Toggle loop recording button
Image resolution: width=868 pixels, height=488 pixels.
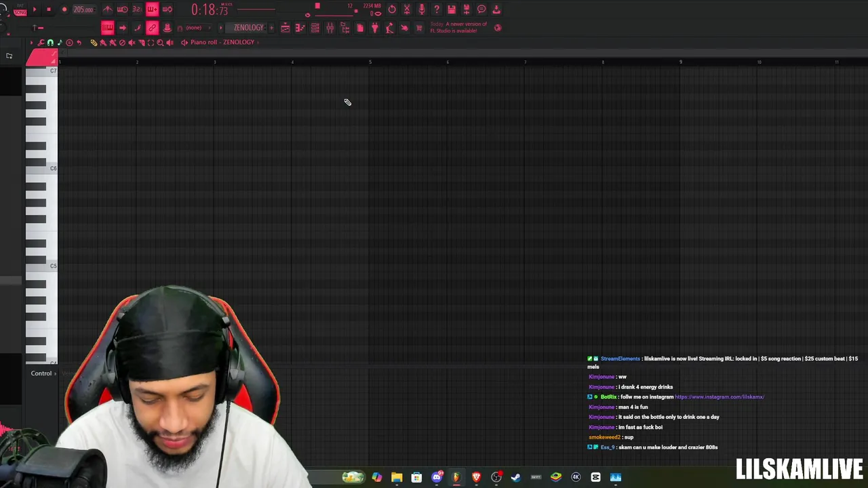[x=167, y=9]
